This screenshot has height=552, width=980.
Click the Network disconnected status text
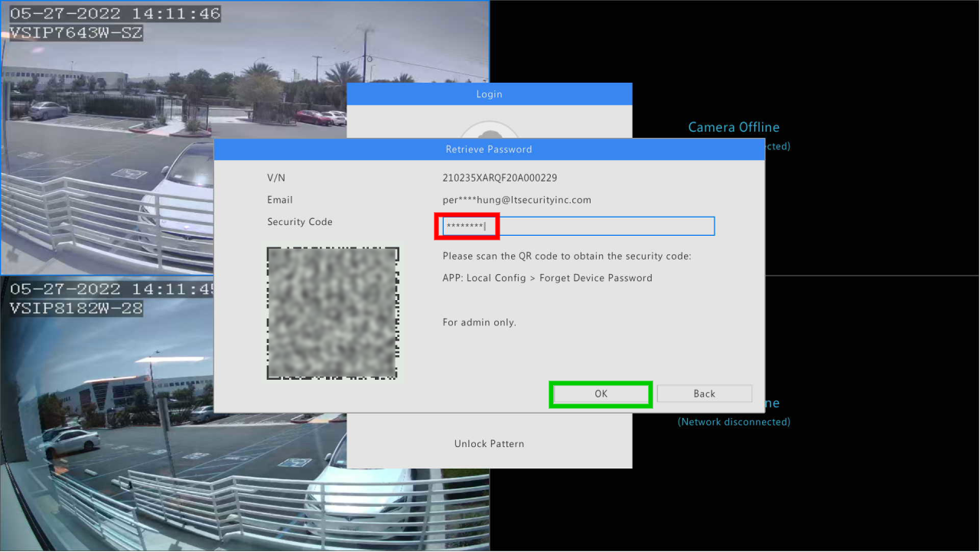[x=734, y=422]
